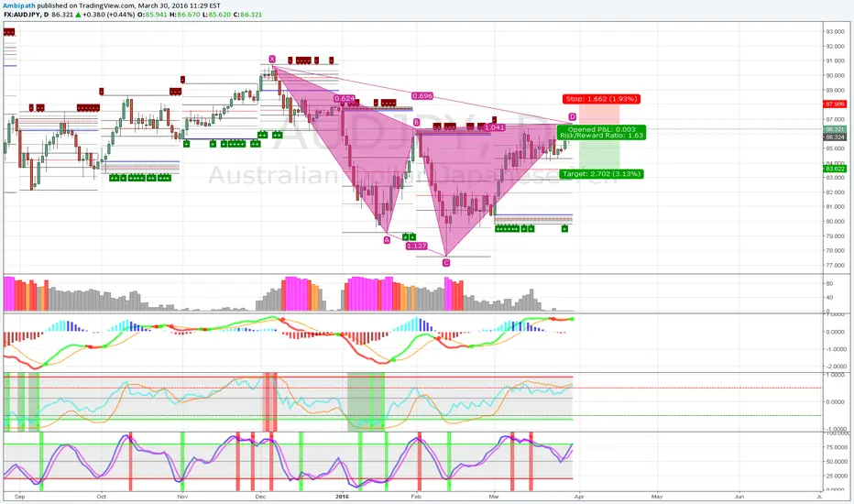
Task: Click 81.000 on the price axis
Action: [836, 207]
